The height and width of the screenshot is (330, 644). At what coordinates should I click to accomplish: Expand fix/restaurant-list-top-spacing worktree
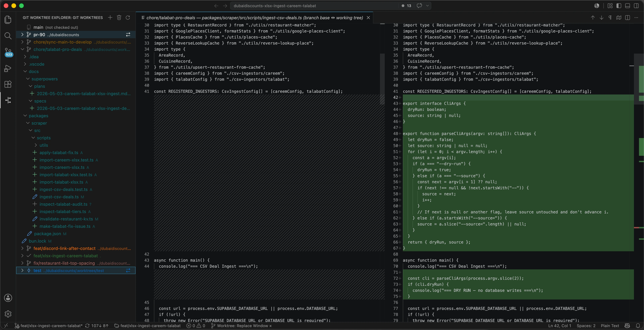pos(22,263)
